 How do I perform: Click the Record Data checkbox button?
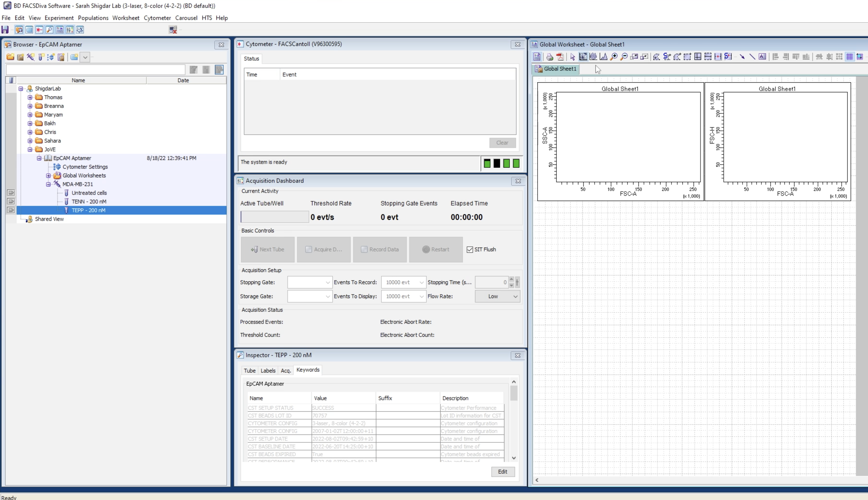pyautogui.click(x=380, y=250)
